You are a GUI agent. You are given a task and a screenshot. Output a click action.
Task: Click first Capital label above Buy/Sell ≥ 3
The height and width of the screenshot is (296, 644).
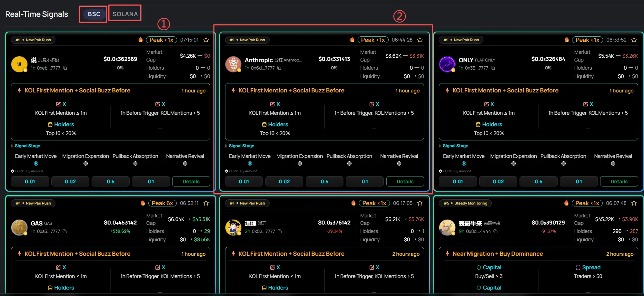pos(489,267)
